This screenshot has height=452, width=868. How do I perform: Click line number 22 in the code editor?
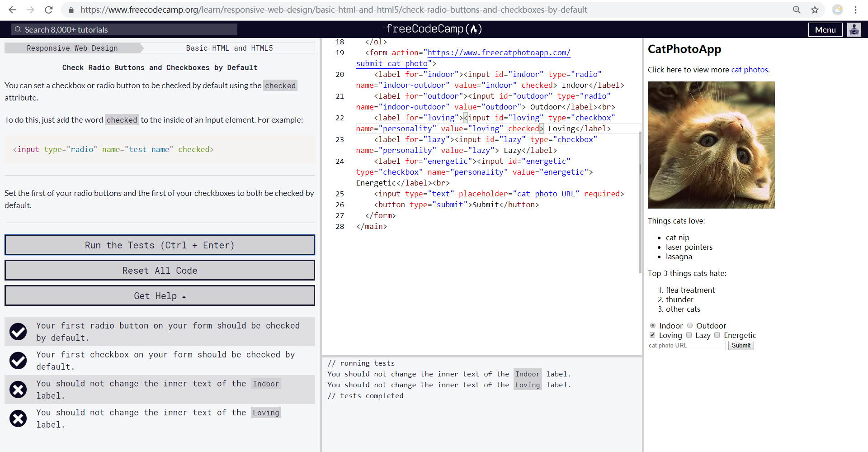coord(340,118)
